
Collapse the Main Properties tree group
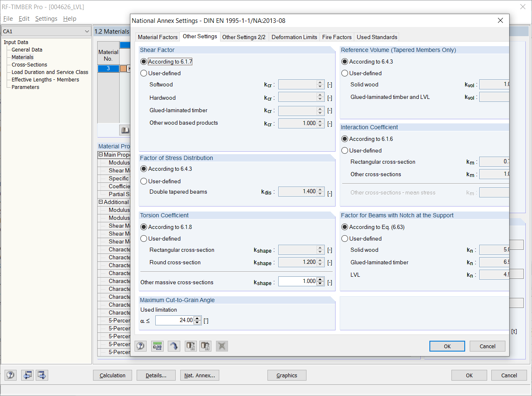coord(101,155)
